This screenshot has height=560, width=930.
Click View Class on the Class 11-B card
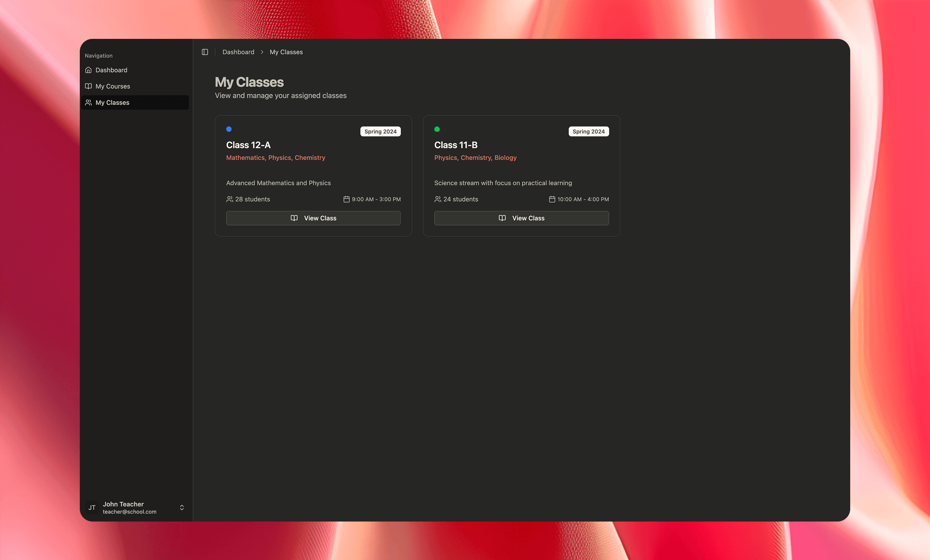click(x=521, y=218)
